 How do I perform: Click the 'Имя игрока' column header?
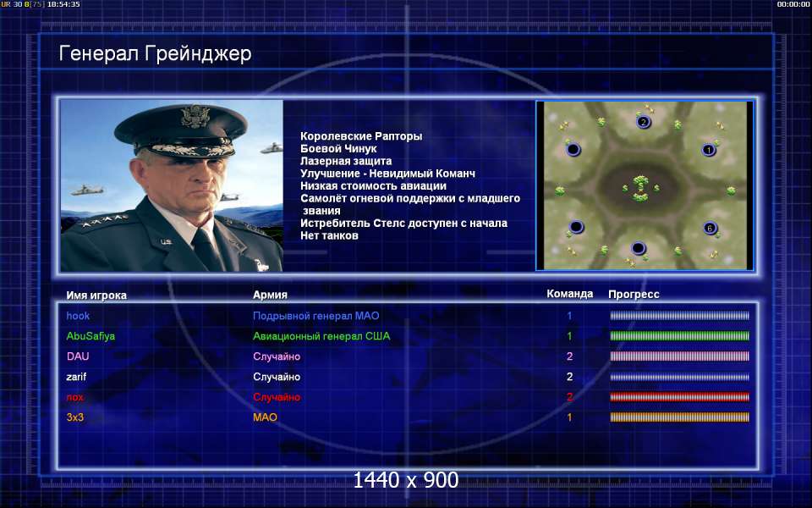[x=96, y=295]
